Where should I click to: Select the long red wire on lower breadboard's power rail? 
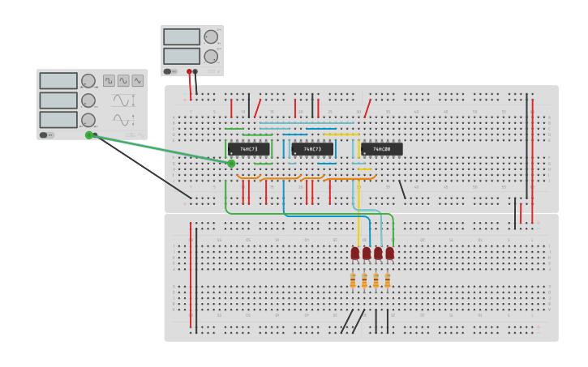pyautogui.click(x=191, y=275)
